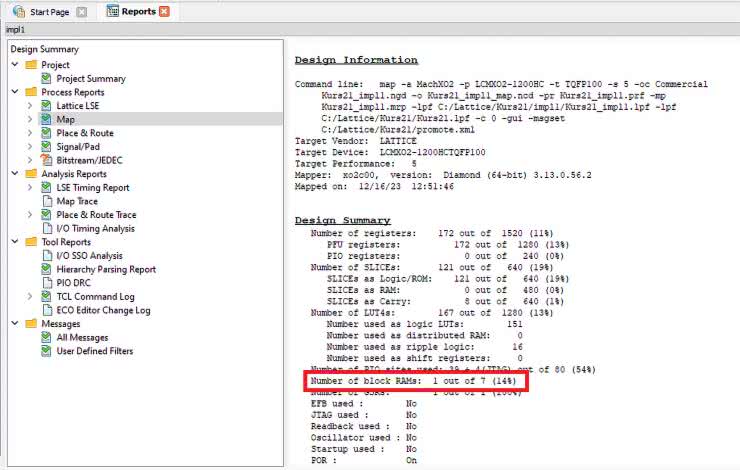Open the Project Summary report
This screenshot has height=470, width=740.
(x=90, y=78)
